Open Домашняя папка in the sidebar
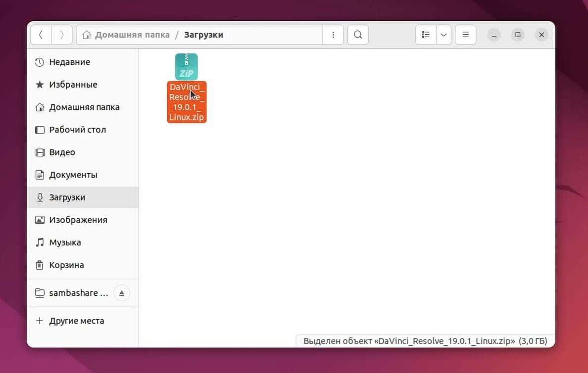Viewport: 588px width, 373px height. click(83, 107)
